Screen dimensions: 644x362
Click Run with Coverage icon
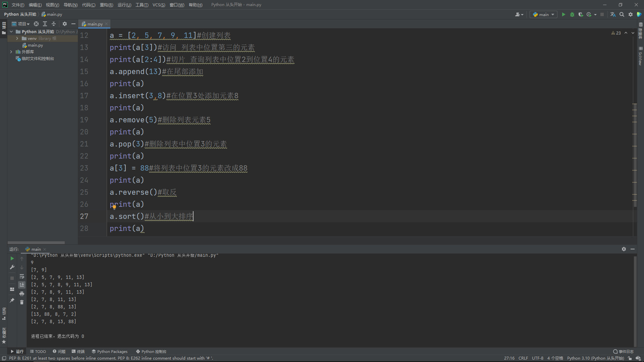tap(581, 14)
